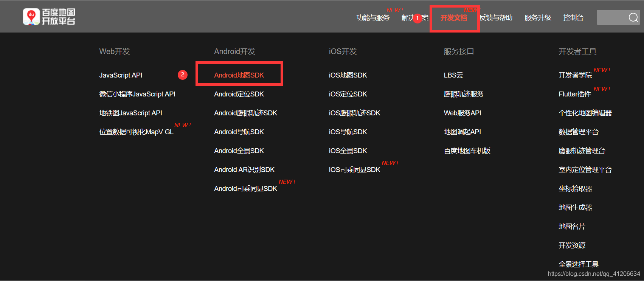Image resolution: width=644 pixels, height=281 pixels.
Task: Go to iOS鹰眼轨迹SDK docs
Action: point(355,113)
